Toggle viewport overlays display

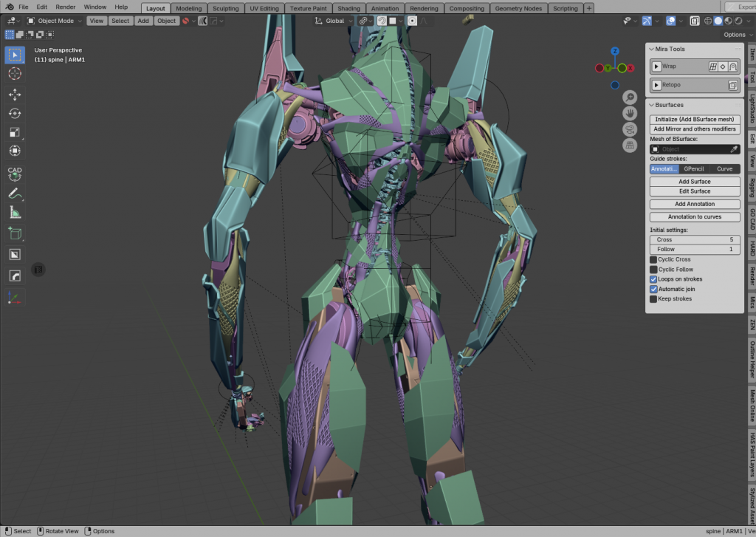tap(670, 21)
